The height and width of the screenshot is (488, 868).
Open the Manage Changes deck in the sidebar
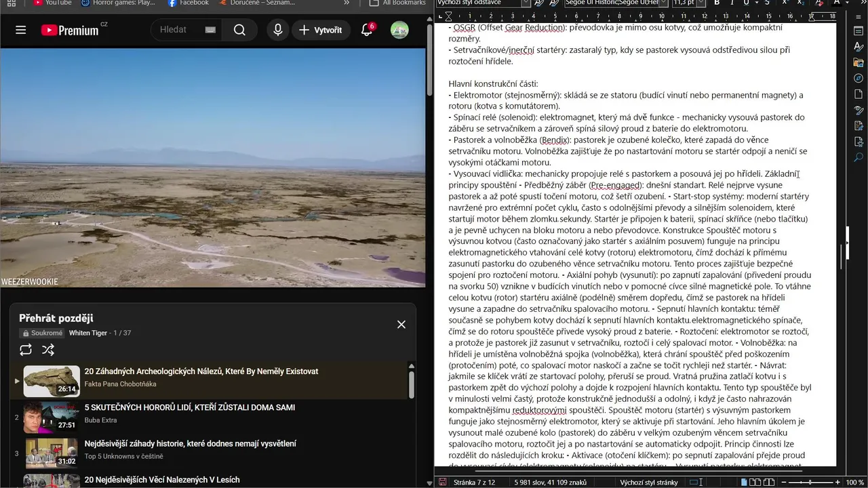[x=858, y=126]
